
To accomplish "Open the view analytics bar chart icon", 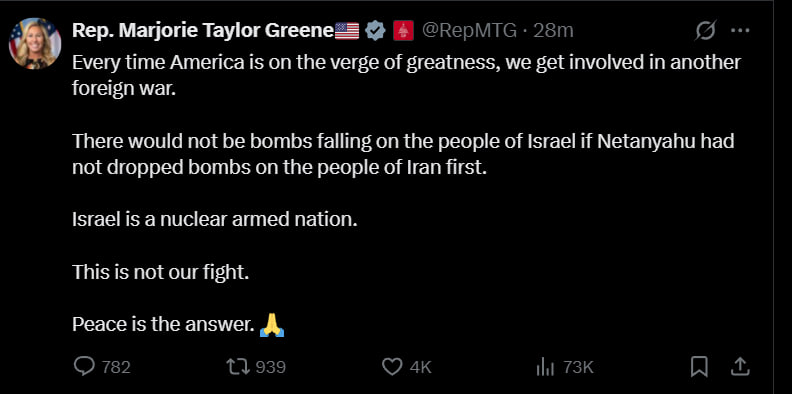I will click(x=546, y=367).
